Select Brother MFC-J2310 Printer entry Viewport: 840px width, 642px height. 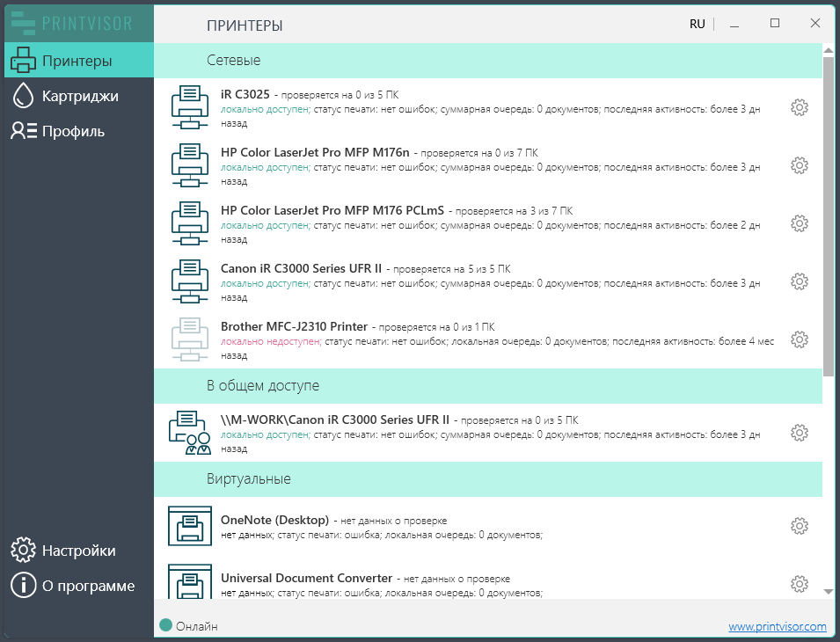click(294, 326)
